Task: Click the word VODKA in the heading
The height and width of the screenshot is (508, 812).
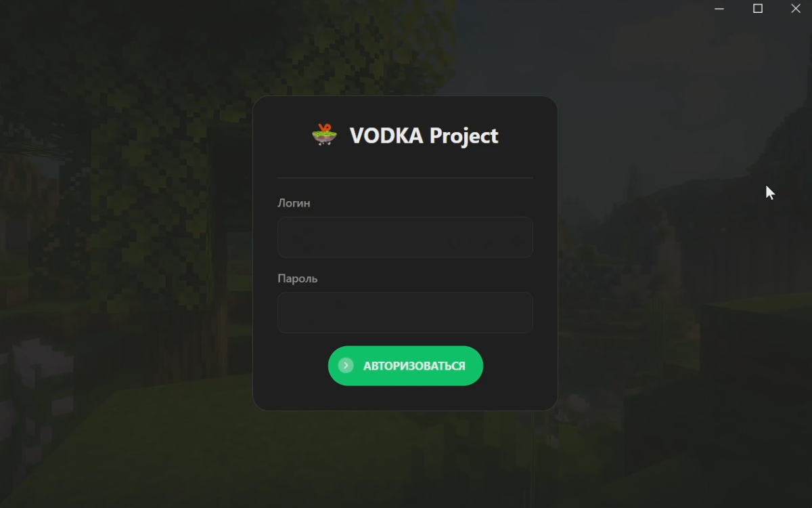Action: tap(386, 135)
